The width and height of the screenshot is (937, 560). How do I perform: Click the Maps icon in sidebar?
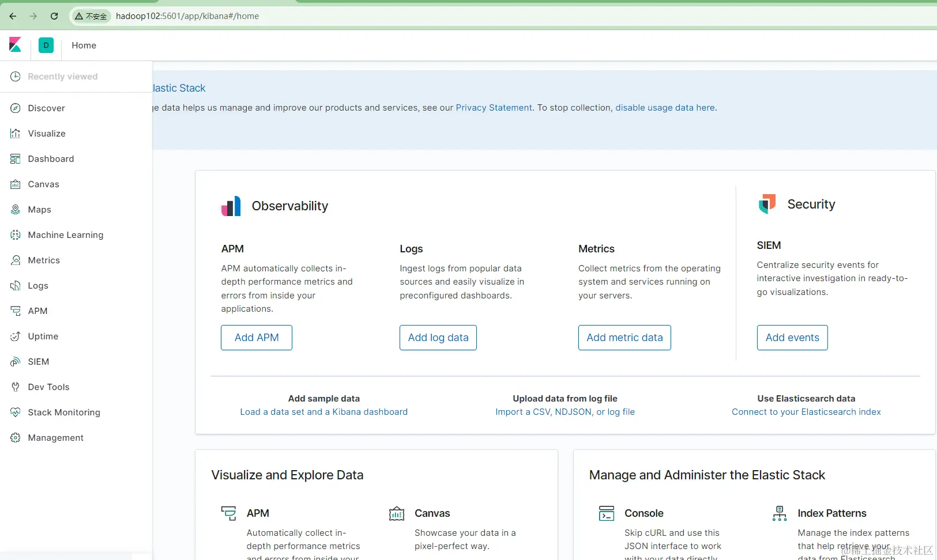pos(16,210)
